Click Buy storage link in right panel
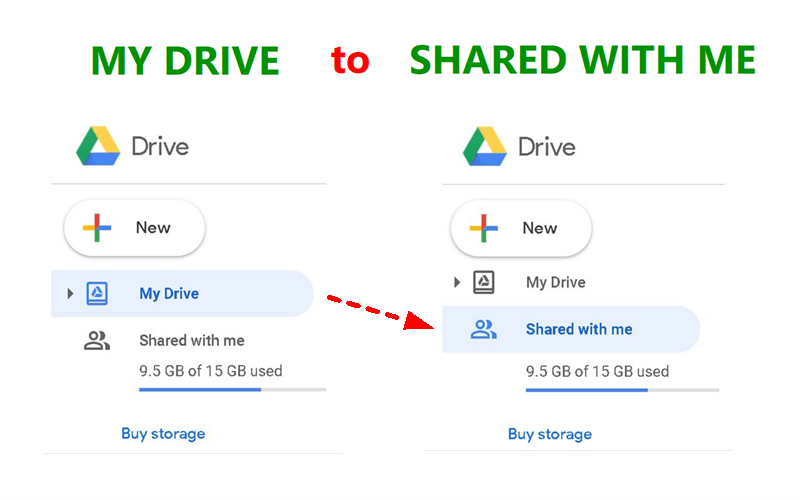800x500 pixels. [550, 434]
